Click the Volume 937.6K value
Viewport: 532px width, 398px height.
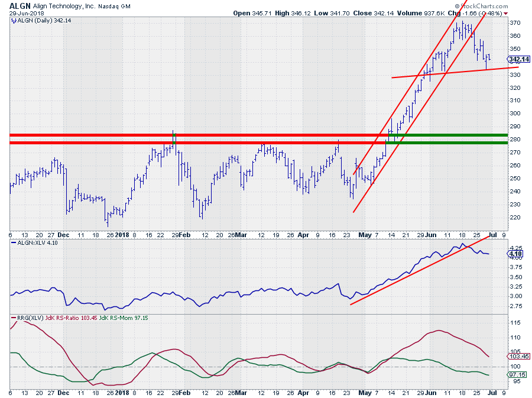pos(421,13)
